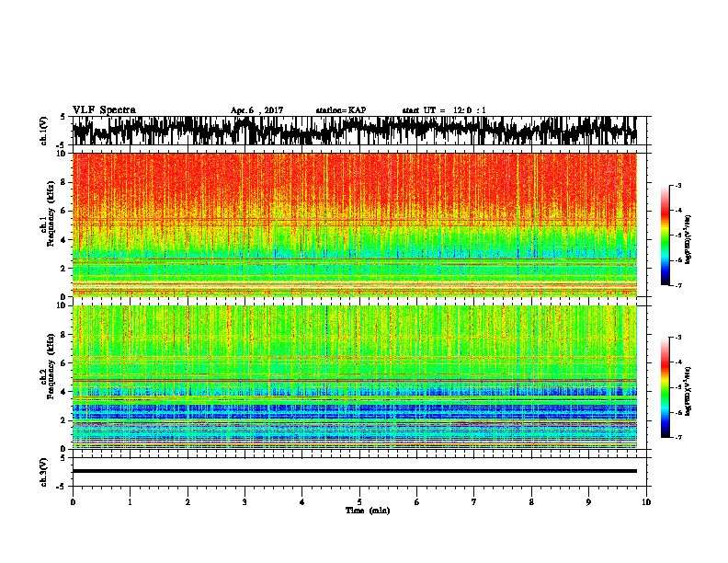This screenshot has width=728, height=563.
Task: Click the "-5" tick on ch.3(V) axis
Action: pos(62,487)
